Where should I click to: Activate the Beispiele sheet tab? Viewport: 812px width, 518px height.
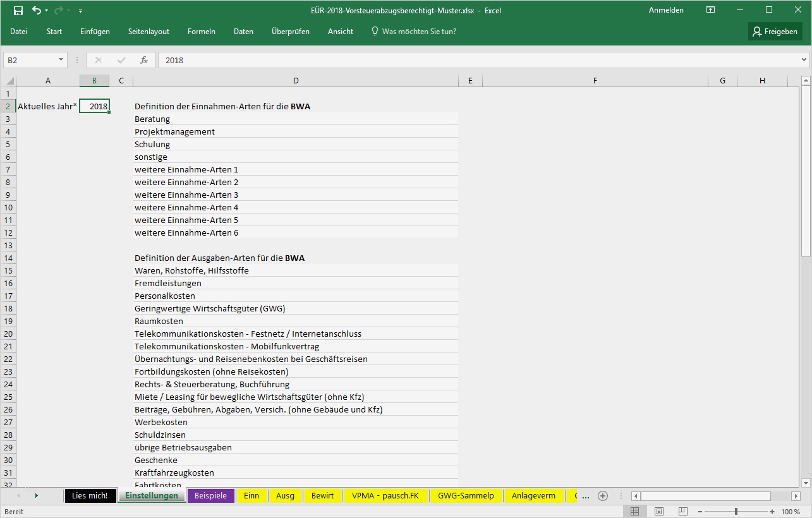coord(210,495)
